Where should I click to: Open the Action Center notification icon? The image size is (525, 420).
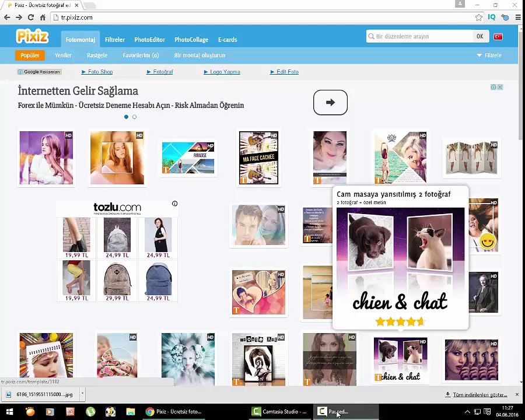(x=487, y=412)
